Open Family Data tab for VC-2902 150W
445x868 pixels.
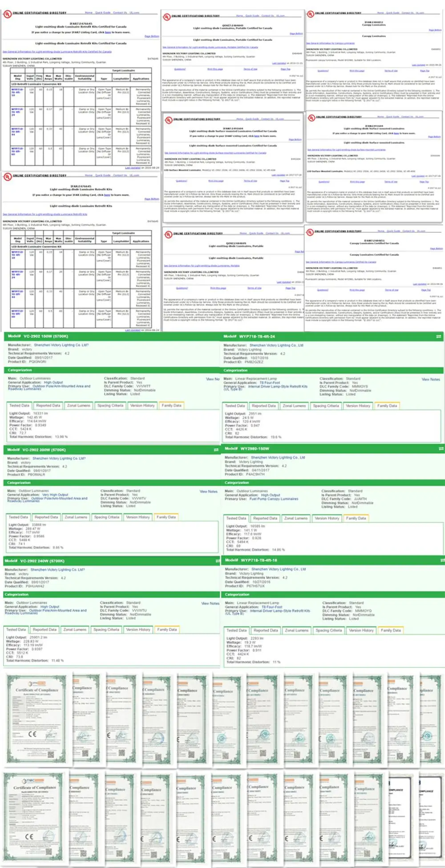(171, 406)
